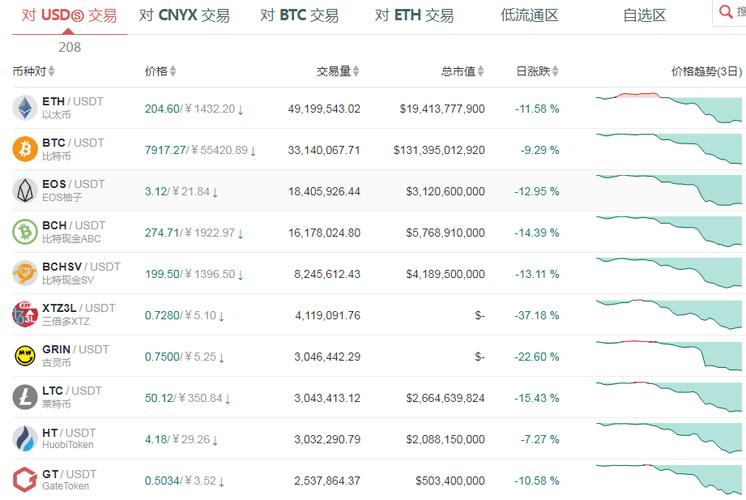Sort the list by 日涨跌 column
746x500 pixels.
click(x=537, y=71)
